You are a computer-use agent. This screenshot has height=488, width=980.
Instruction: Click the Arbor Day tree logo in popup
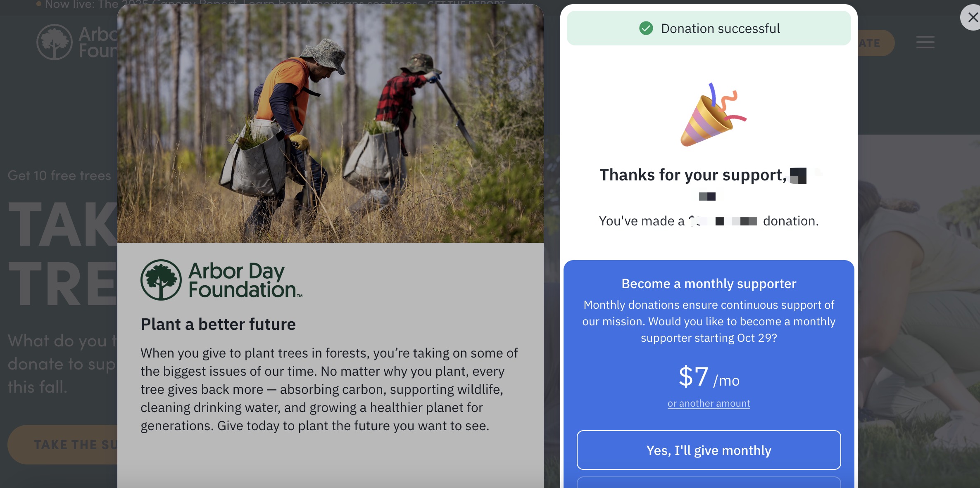coord(161,280)
